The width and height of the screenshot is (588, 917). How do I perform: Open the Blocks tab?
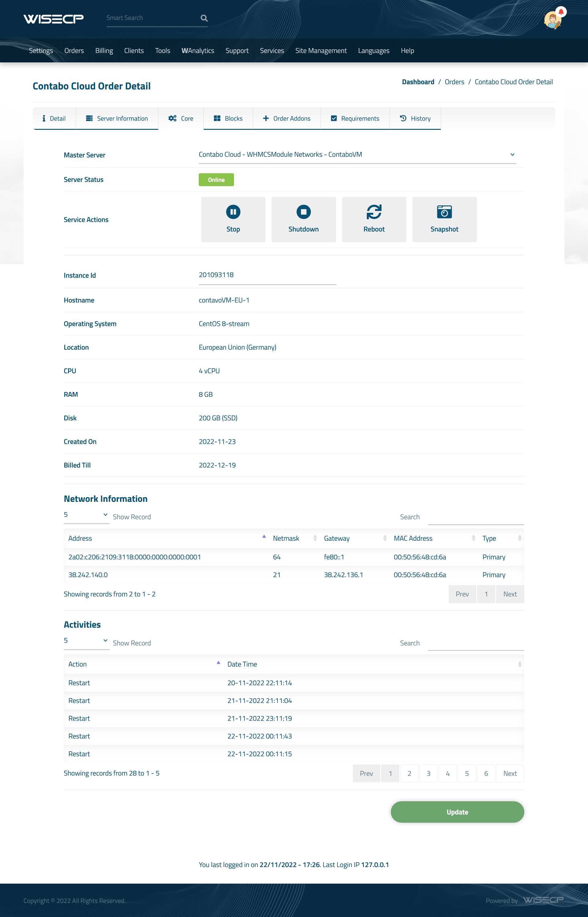[228, 118]
